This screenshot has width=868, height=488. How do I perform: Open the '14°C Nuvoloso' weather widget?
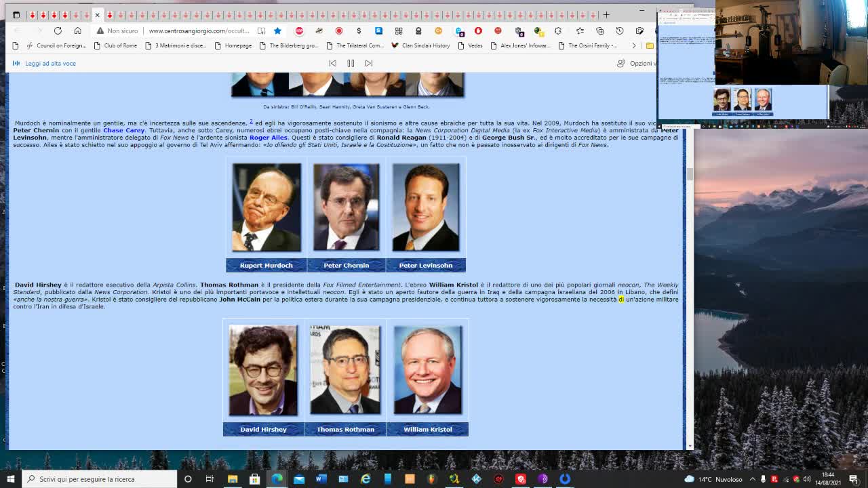pos(713,479)
